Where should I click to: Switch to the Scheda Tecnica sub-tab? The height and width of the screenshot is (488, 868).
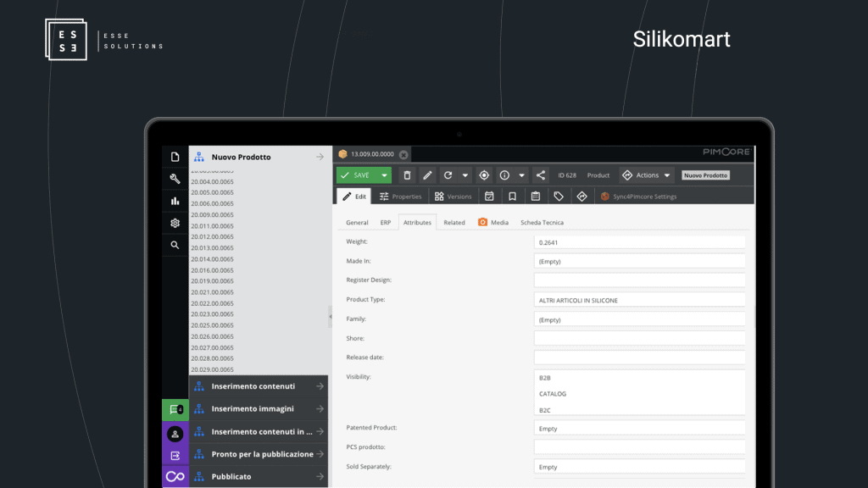pos(542,223)
